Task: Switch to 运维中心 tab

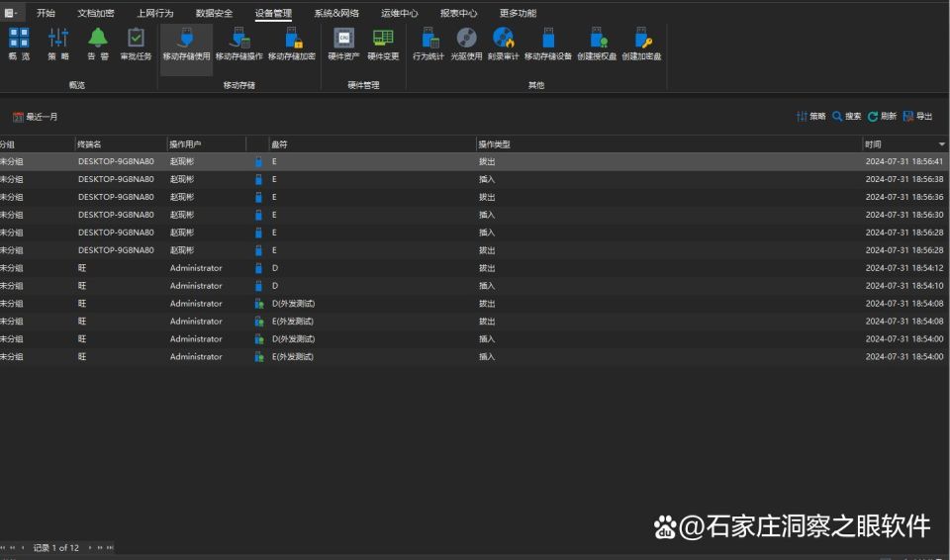Action: click(x=399, y=13)
